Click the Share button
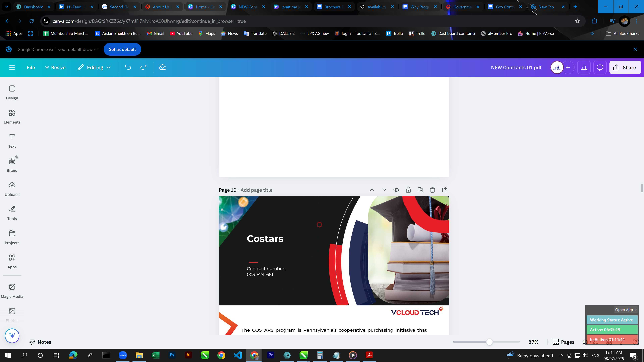The width and height of the screenshot is (644, 362). tap(625, 67)
